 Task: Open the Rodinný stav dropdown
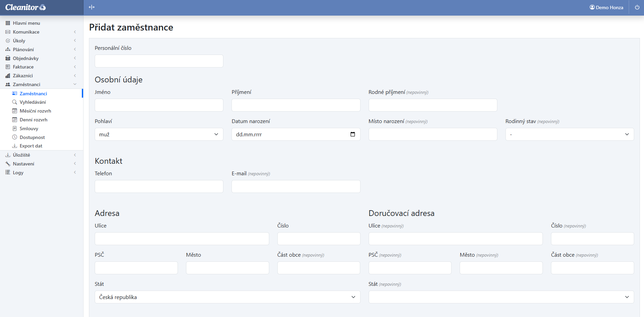pyautogui.click(x=569, y=134)
